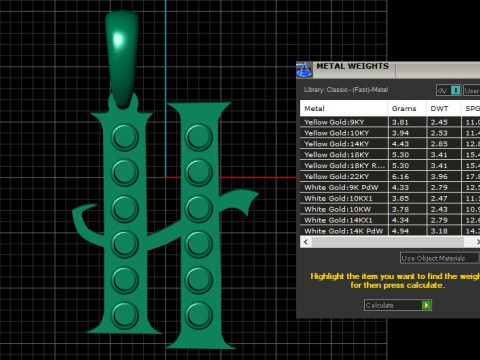
Task: Click the 2.47 DWT value cell
Action: 444,198
